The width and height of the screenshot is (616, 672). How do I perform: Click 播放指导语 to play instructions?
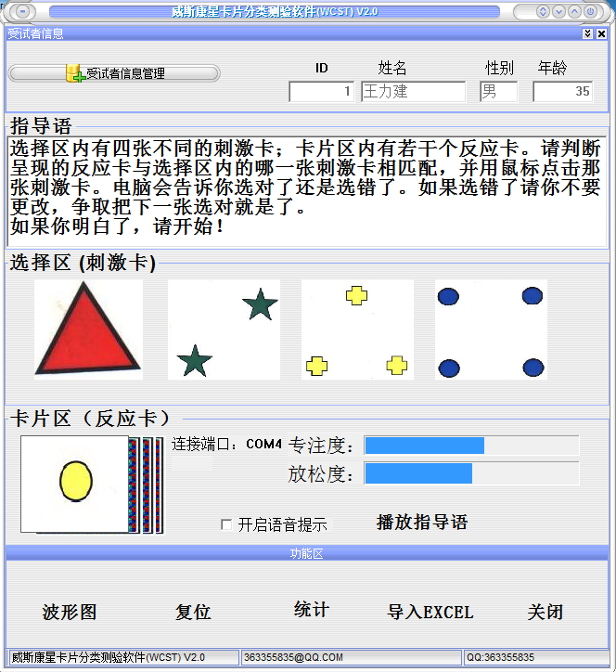422,522
